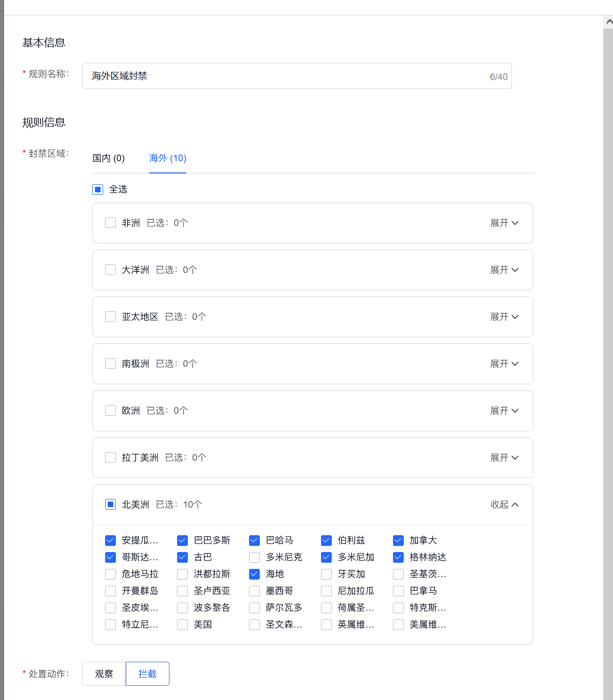Expand the 欧洲 region section

click(504, 410)
